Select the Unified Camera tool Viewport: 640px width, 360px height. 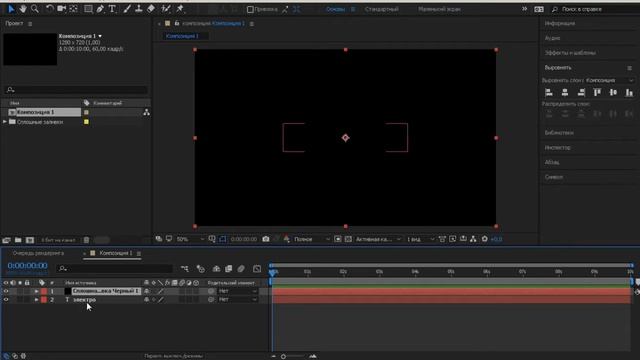62,9
